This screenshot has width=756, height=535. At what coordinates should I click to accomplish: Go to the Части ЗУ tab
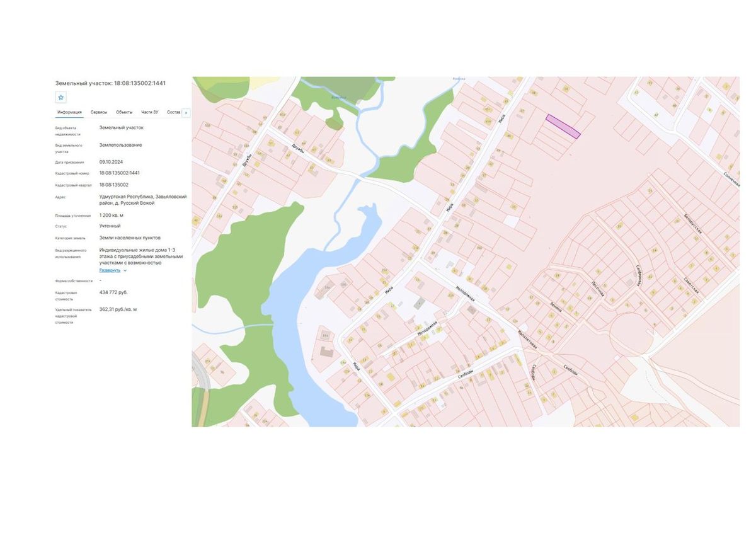tap(150, 112)
